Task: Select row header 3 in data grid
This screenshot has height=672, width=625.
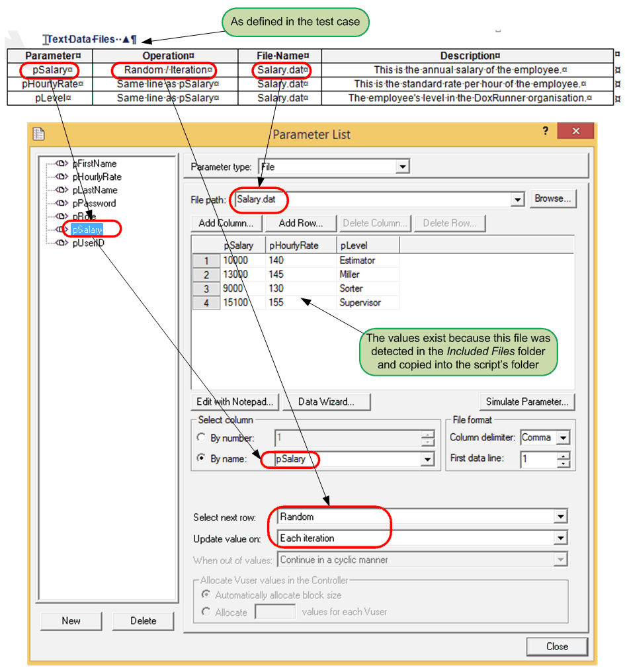Action: pyautogui.click(x=206, y=289)
